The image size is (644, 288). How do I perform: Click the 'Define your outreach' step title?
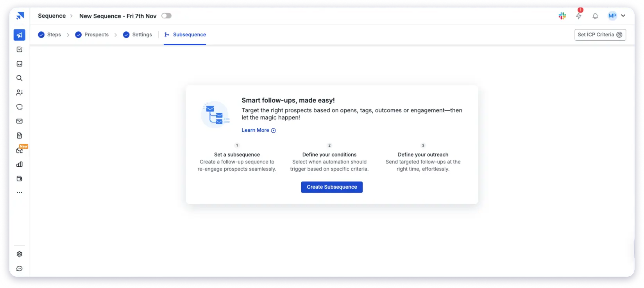(x=423, y=155)
